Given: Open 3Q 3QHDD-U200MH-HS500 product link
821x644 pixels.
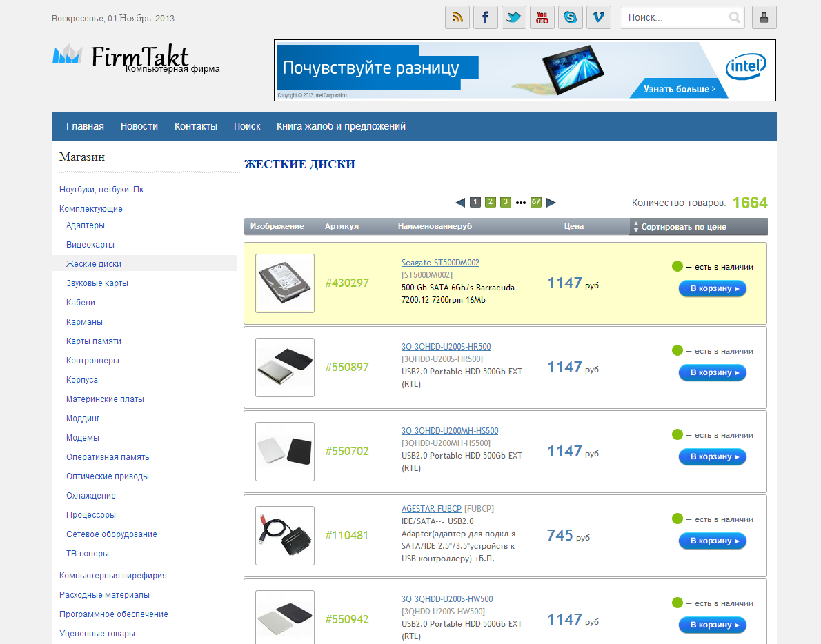Looking at the screenshot, I should (x=450, y=431).
